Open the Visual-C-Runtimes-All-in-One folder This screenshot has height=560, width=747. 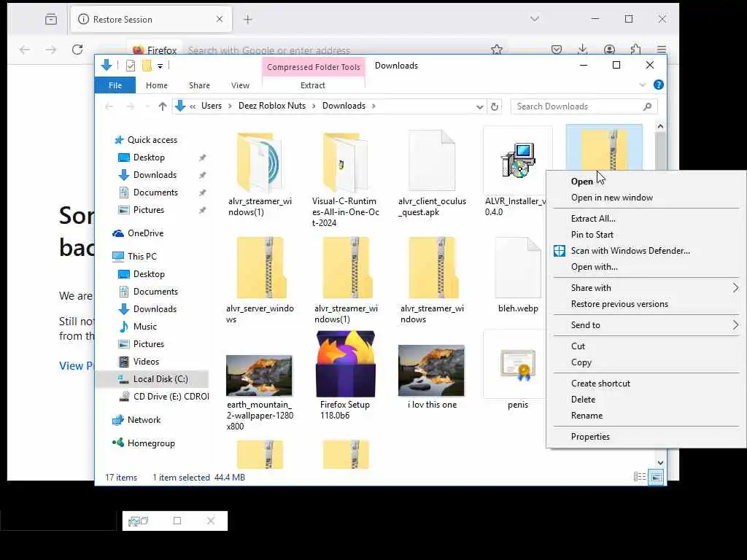pyautogui.click(x=345, y=163)
